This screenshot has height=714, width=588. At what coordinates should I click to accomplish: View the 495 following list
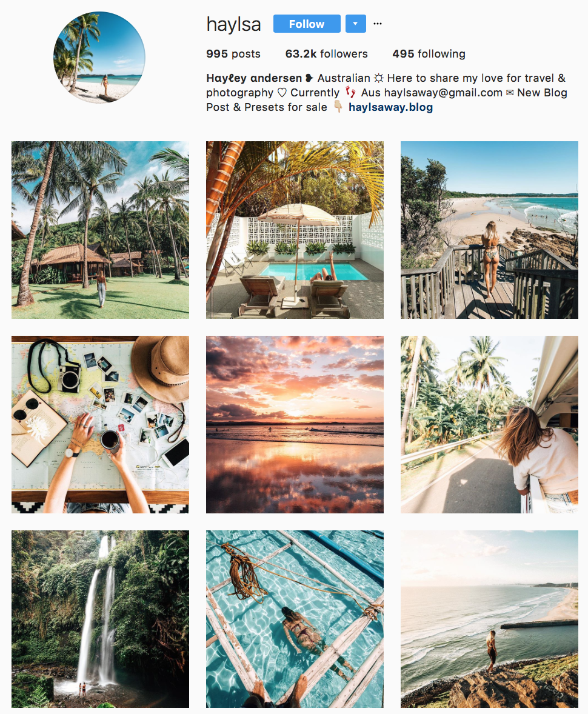(x=429, y=54)
